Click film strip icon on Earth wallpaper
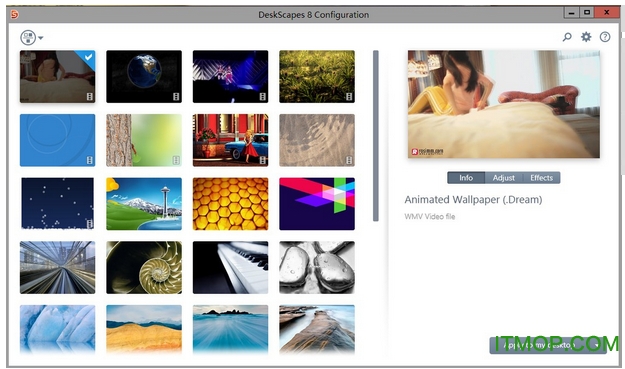This screenshot has height=369, width=625. coord(176,96)
